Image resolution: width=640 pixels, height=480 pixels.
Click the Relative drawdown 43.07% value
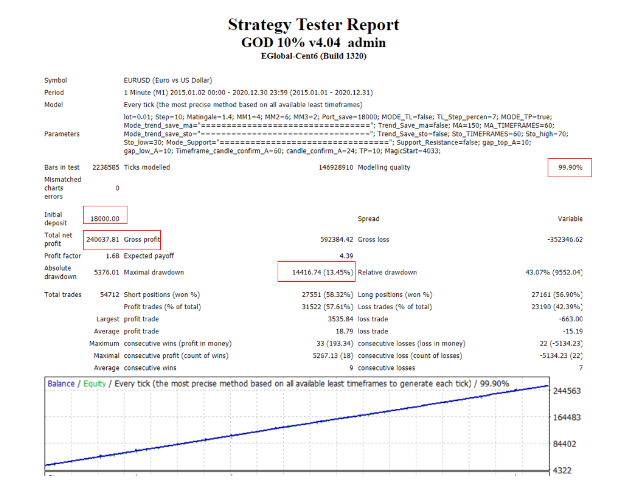point(571,271)
